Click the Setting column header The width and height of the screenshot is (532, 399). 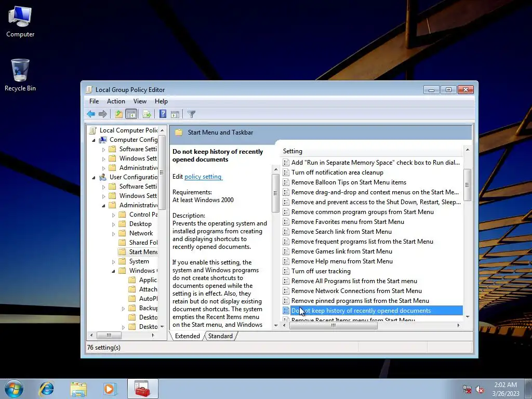coord(371,151)
